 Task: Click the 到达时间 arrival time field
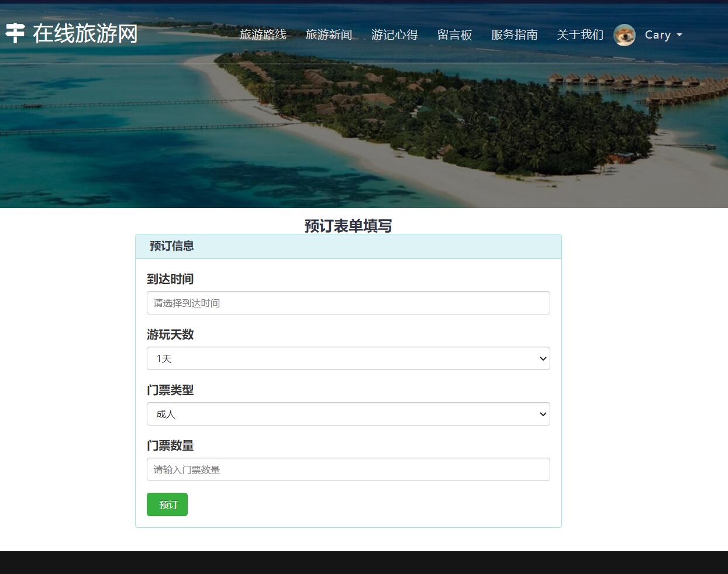(348, 303)
